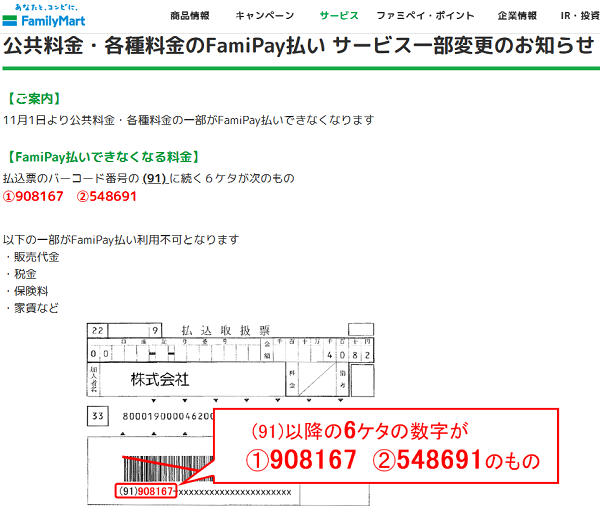Click the bullet item 保険料
600x506 pixels.
coord(31,291)
